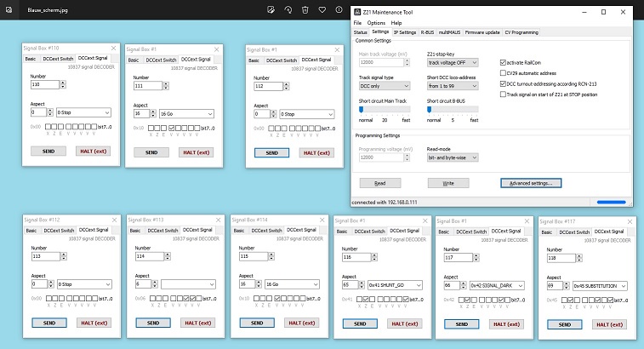The width and height of the screenshot is (644, 349).
Task: Click the delete trash icon in photo viewer
Action: [x=305, y=10]
